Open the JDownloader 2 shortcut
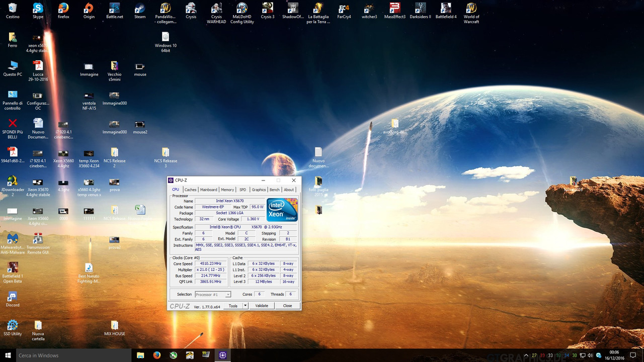Viewport: 644px width, 362px height. click(x=13, y=186)
